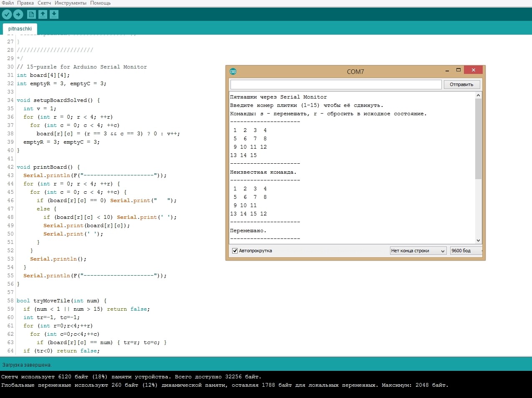Open the 9600 бод baud rate dropdown

coord(466,251)
